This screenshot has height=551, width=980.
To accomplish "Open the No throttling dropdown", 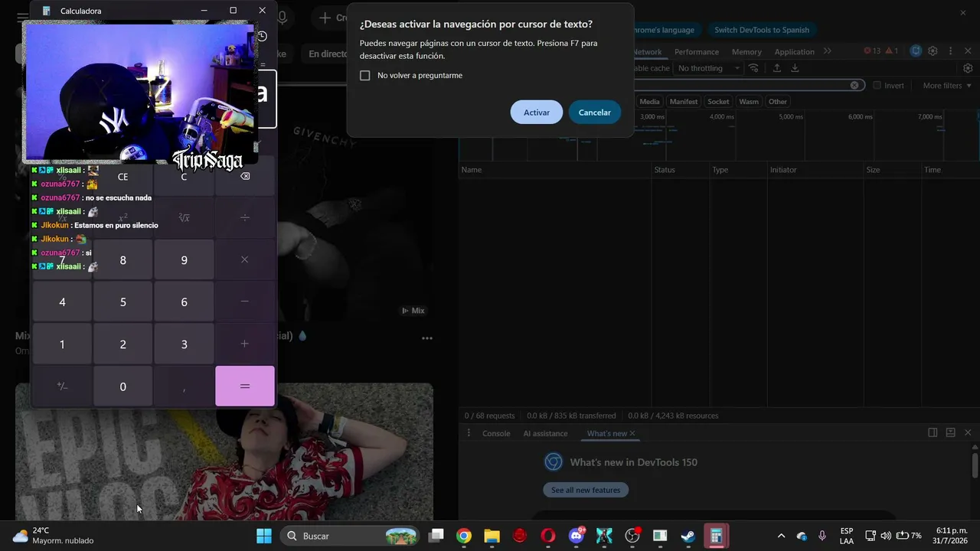I will coord(709,68).
